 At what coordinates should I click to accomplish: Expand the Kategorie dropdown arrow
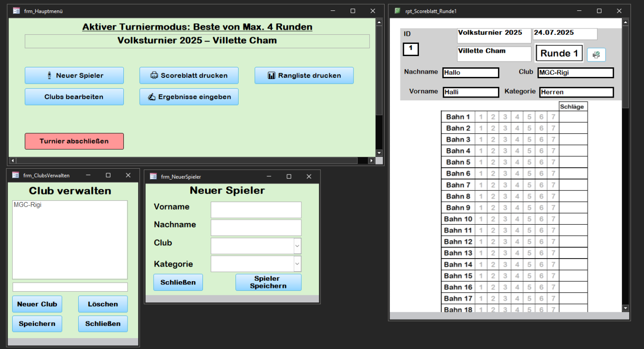[297, 264]
